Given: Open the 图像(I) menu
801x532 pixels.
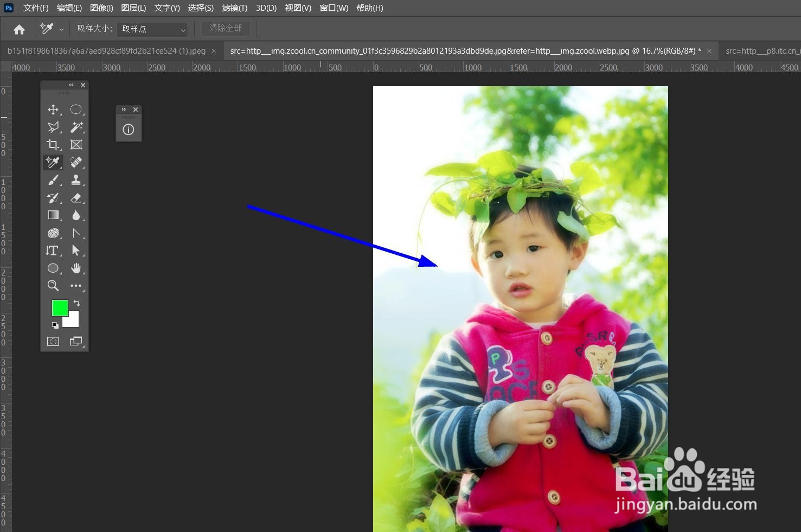Looking at the screenshot, I should [101, 8].
